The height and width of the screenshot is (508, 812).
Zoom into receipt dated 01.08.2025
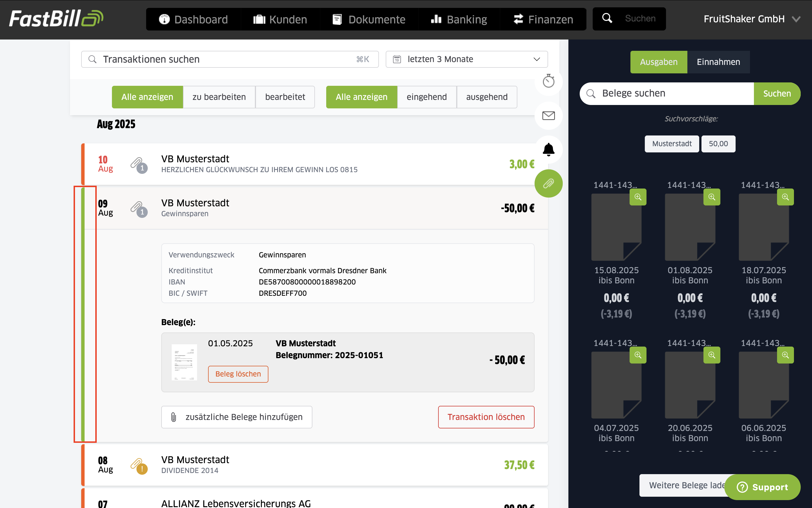(712, 197)
